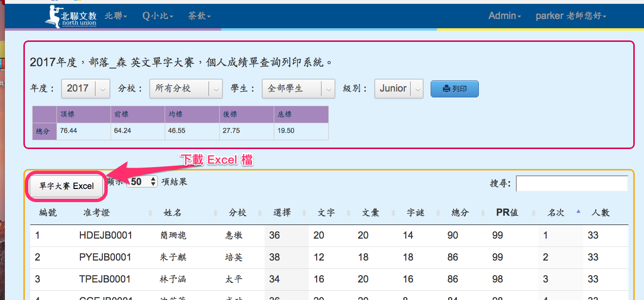
Task: Open the 年度 2017 year dropdown
Action: [x=85, y=89]
